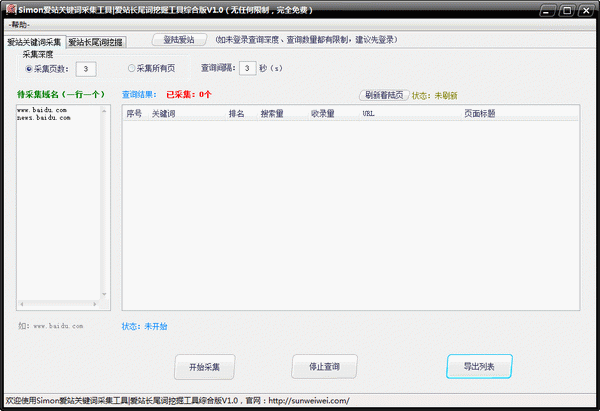Click the 搜索量 column header
This screenshot has height=411, width=600.
[272, 114]
